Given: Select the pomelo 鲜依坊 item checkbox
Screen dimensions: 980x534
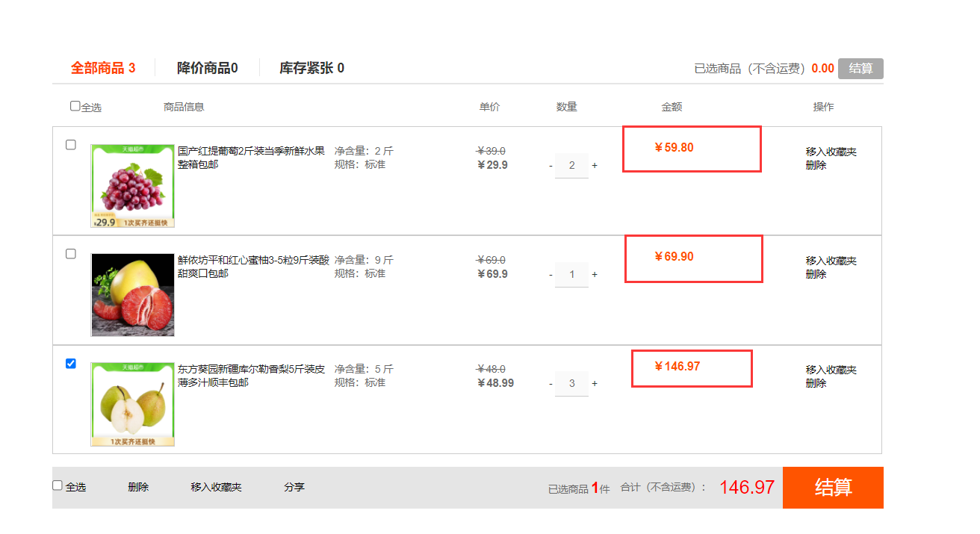Looking at the screenshot, I should [x=71, y=253].
